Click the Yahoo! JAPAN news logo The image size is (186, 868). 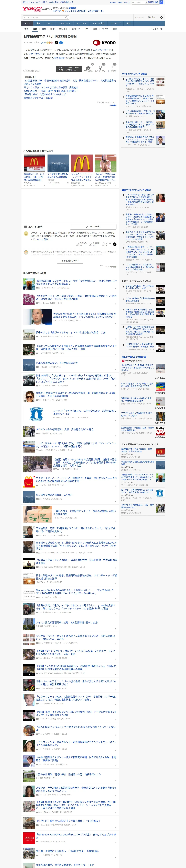(37, 9)
